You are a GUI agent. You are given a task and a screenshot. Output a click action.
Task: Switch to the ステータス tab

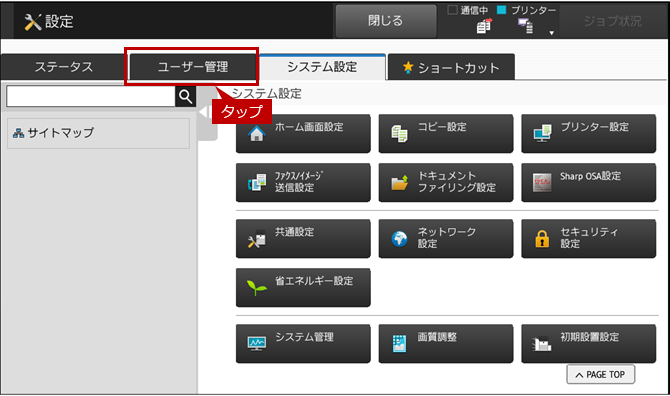63,67
